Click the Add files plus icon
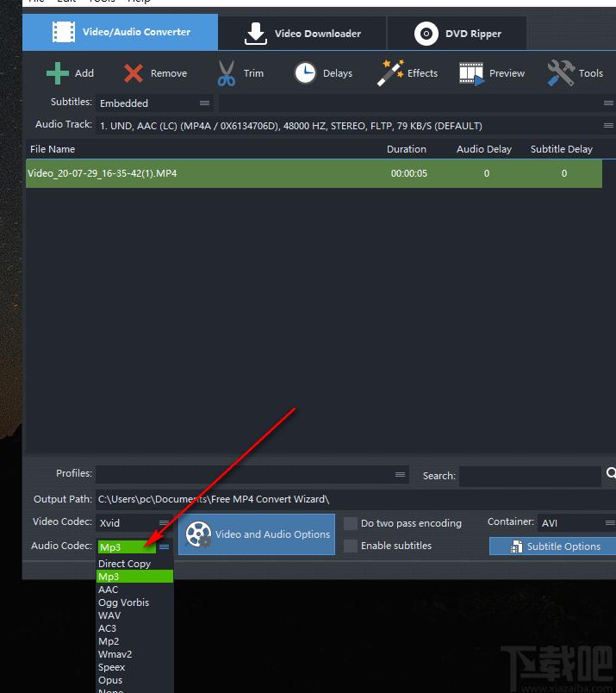Viewport: 616px width, 693px height. (58, 73)
